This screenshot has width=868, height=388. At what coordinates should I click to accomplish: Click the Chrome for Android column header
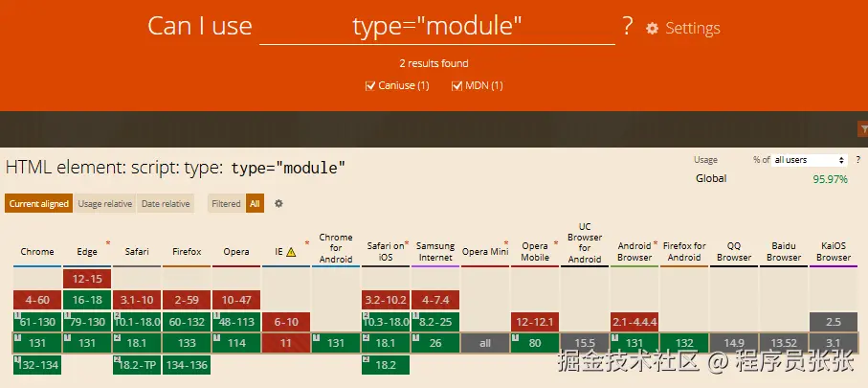point(336,248)
